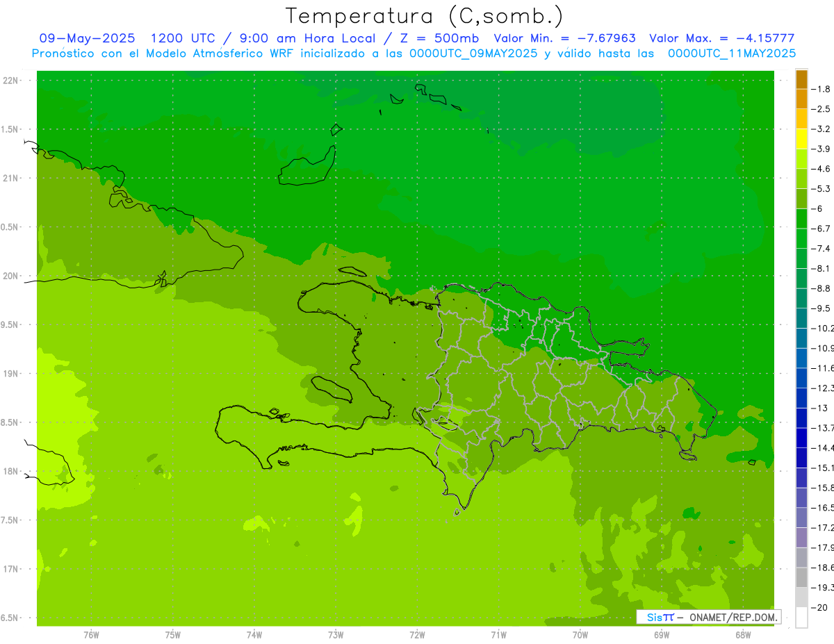The image size is (834, 644).
Task: Select the date text "09-May-2025"
Action: point(88,38)
